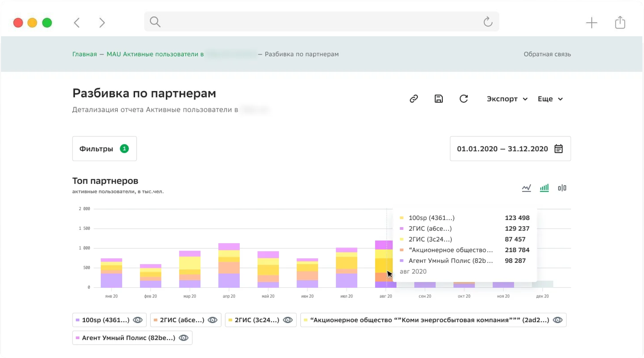Click the Обратная связь link
Screen dimensions: 644x358
[x=547, y=54]
